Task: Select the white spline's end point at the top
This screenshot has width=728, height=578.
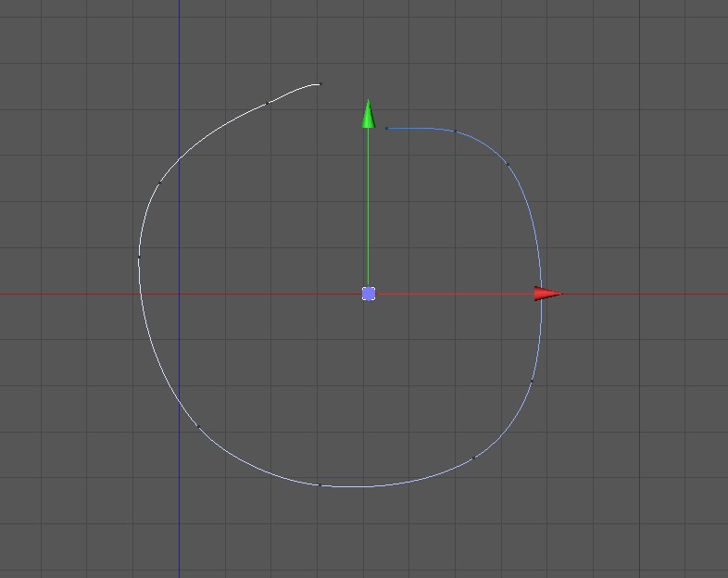Action: (x=320, y=84)
